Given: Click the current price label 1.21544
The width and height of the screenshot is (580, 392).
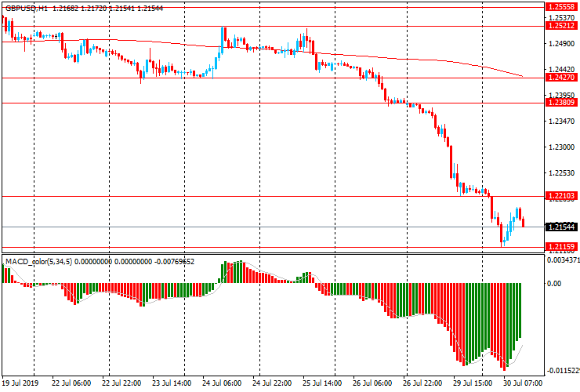Looking at the screenshot, I should coord(561,227).
